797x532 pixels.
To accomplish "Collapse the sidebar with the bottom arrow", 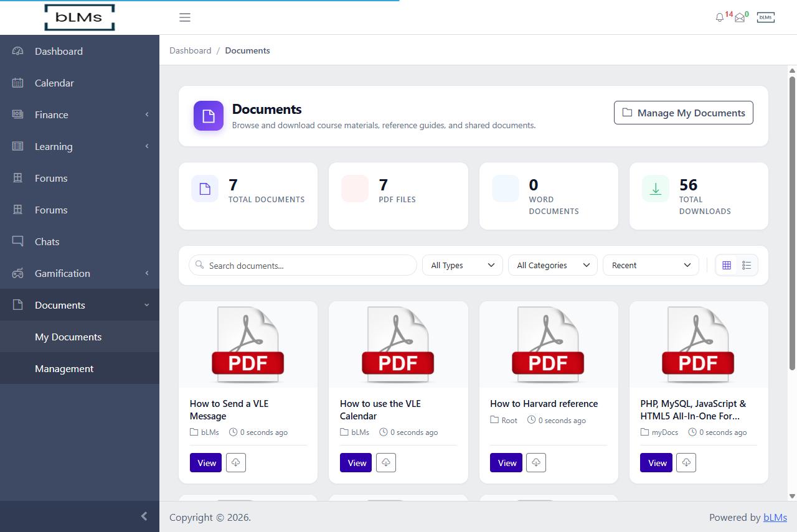I will click(144, 516).
